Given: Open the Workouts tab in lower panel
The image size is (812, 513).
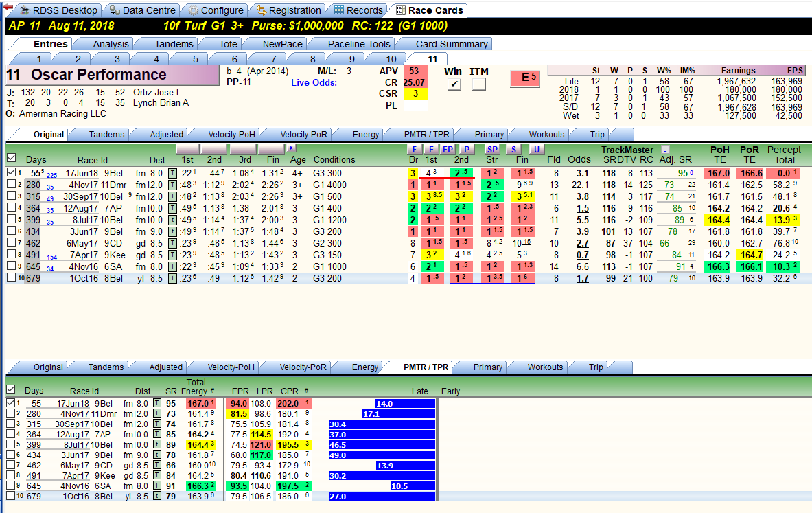Looking at the screenshot, I should click(x=545, y=367).
